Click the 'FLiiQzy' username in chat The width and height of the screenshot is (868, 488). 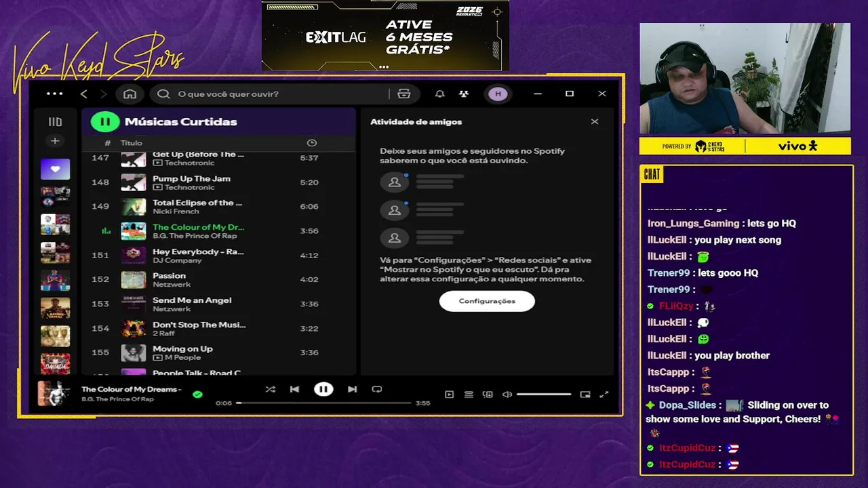[676, 306]
